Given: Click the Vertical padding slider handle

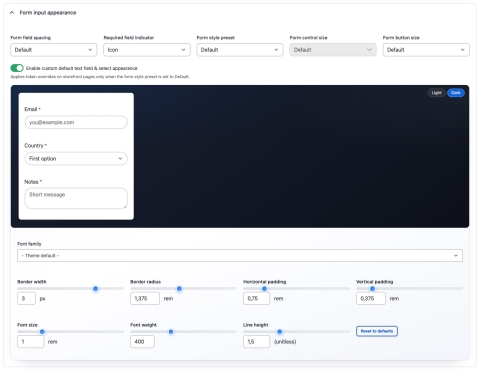Looking at the screenshot, I should click(372, 289).
